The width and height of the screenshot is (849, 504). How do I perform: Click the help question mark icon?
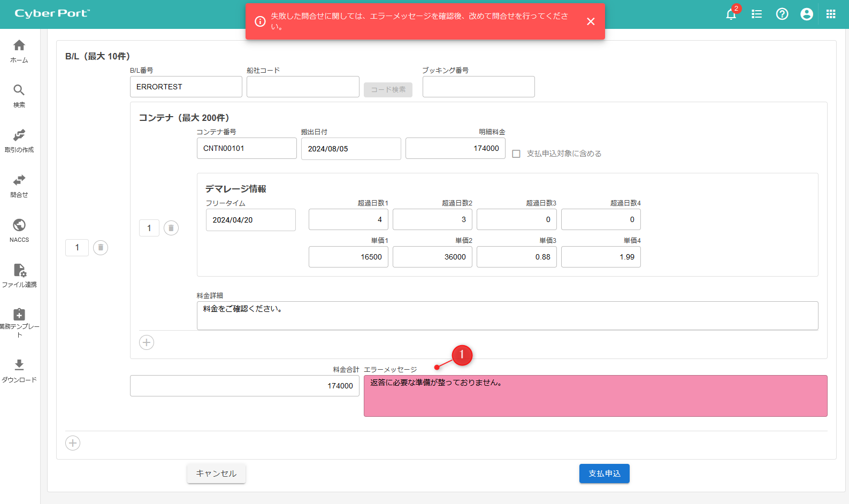(782, 14)
